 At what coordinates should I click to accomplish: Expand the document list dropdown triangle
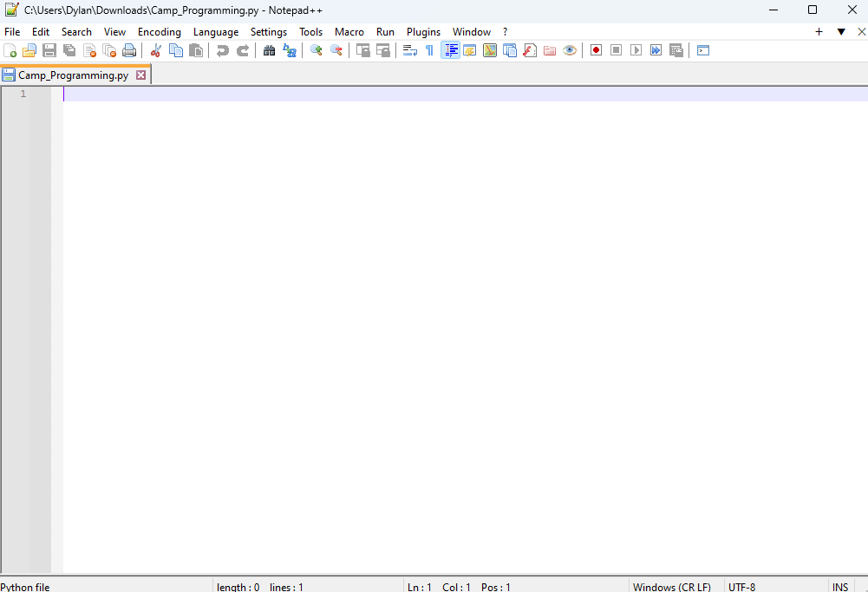point(840,32)
